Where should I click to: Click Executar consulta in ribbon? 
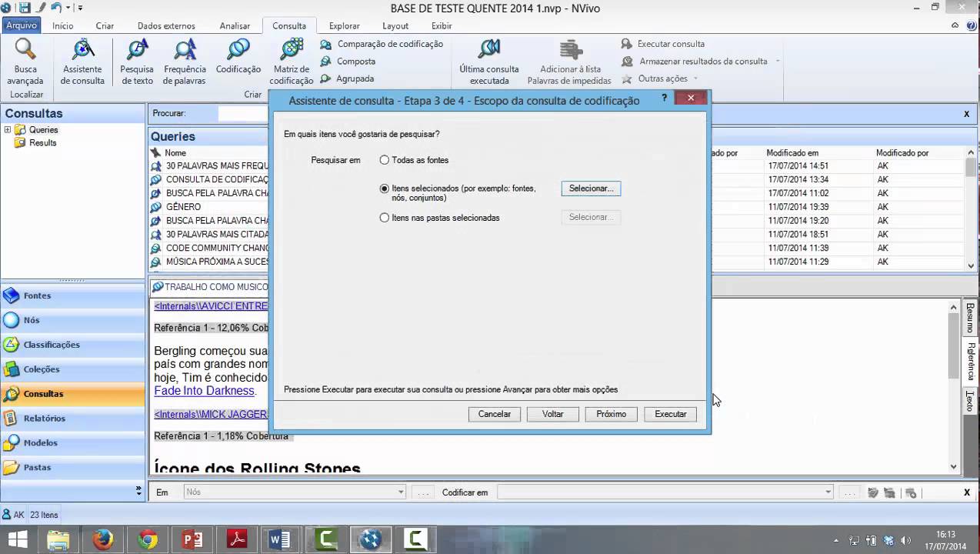pyautogui.click(x=663, y=44)
